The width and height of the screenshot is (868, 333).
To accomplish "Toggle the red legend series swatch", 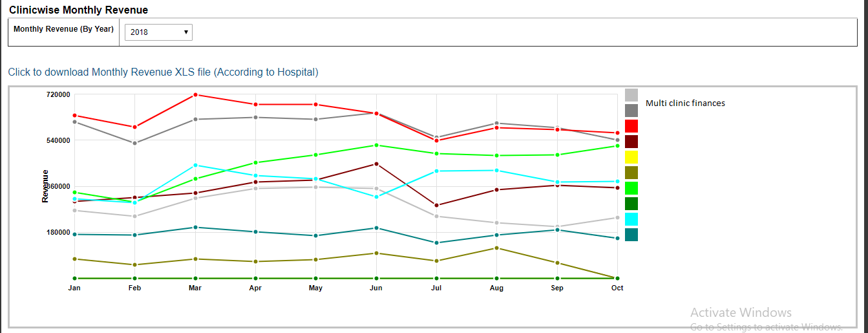I will click(x=631, y=126).
